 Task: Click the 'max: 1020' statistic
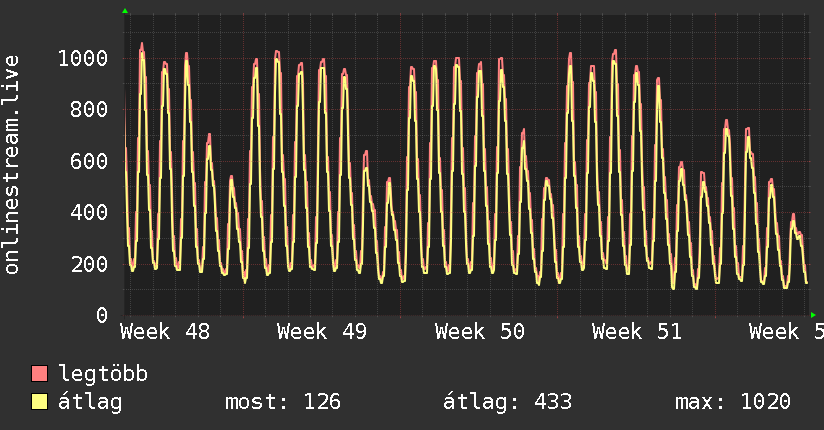click(x=732, y=403)
